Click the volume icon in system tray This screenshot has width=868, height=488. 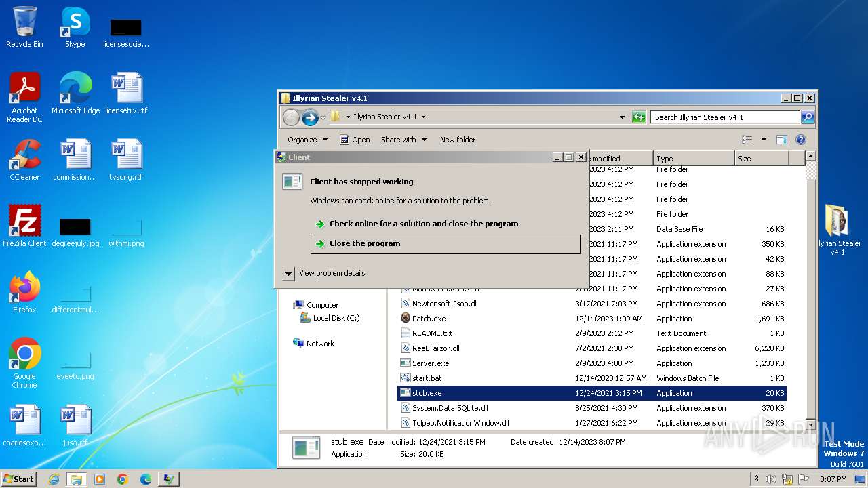(771, 479)
